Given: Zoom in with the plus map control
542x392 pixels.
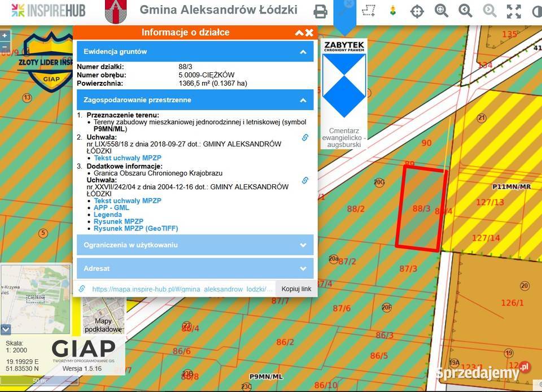Looking at the screenshot, I should click(5, 35).
